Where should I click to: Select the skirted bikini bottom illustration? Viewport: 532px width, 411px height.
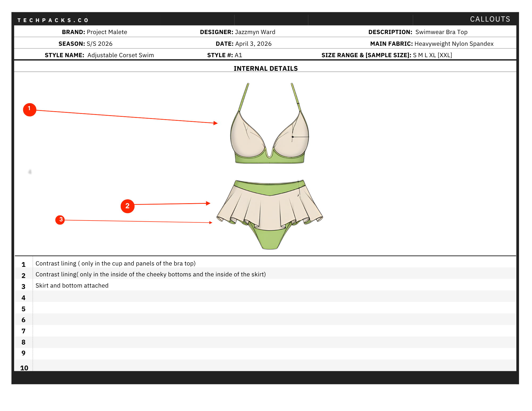[x=270, y=215]
